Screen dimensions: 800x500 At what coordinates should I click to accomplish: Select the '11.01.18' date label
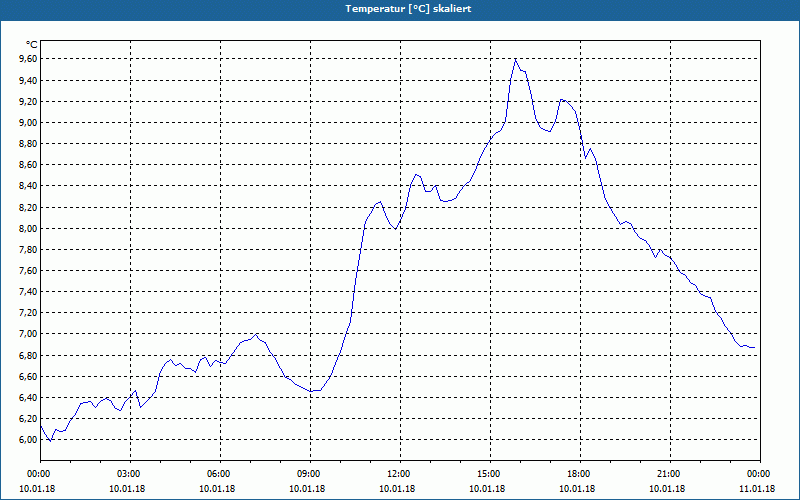[x=757, y=489]
